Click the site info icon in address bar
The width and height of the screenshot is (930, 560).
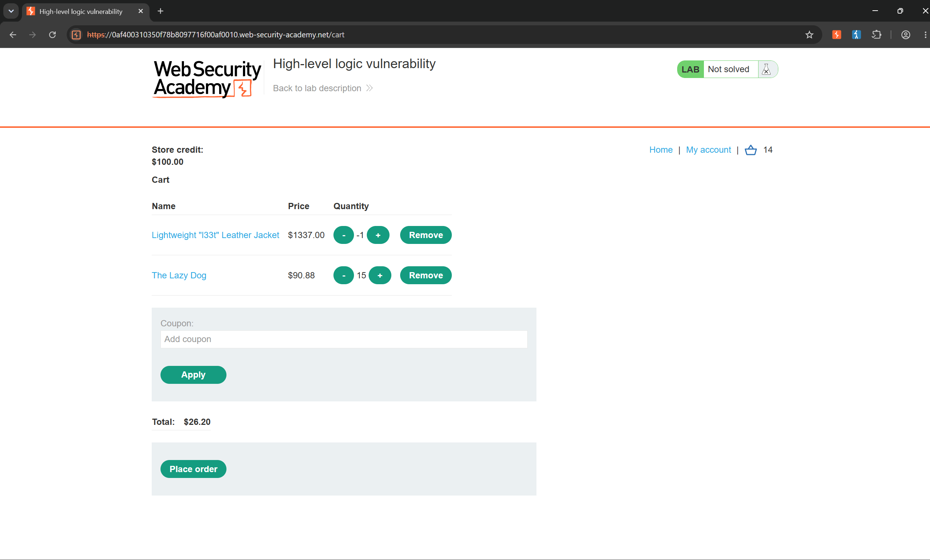(x=76, y=35)
